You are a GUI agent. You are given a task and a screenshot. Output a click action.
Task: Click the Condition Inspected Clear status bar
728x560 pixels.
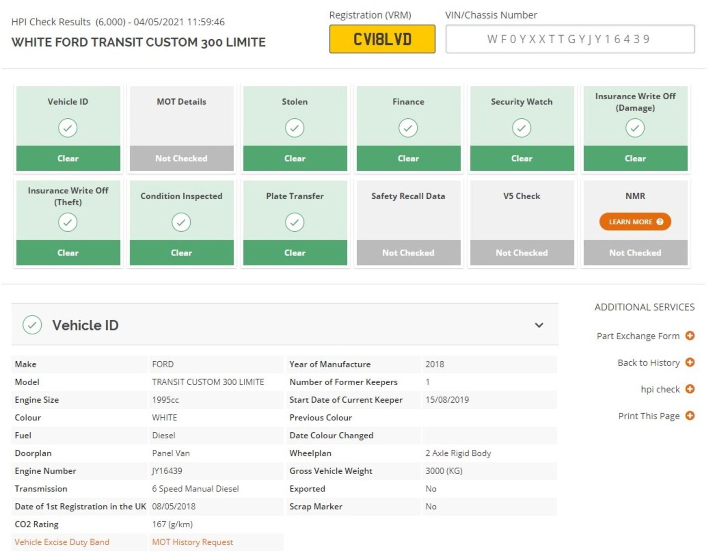pyautogui.click(x=182, y=253)
